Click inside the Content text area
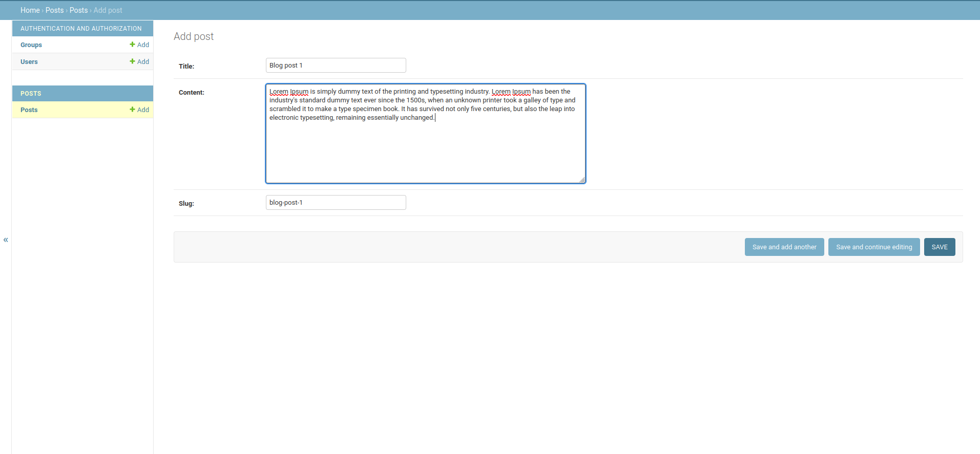 (425, 148)
